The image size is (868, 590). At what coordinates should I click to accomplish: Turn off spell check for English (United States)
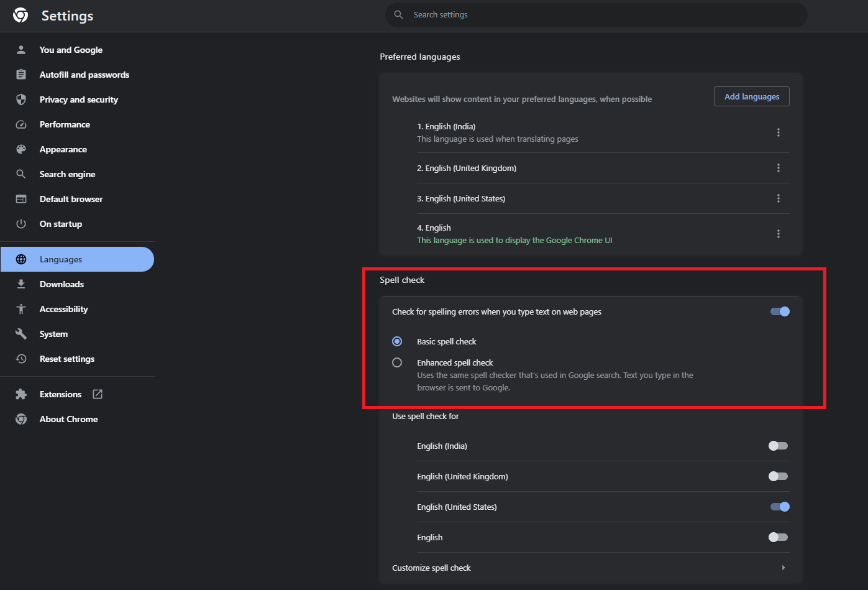780,507
